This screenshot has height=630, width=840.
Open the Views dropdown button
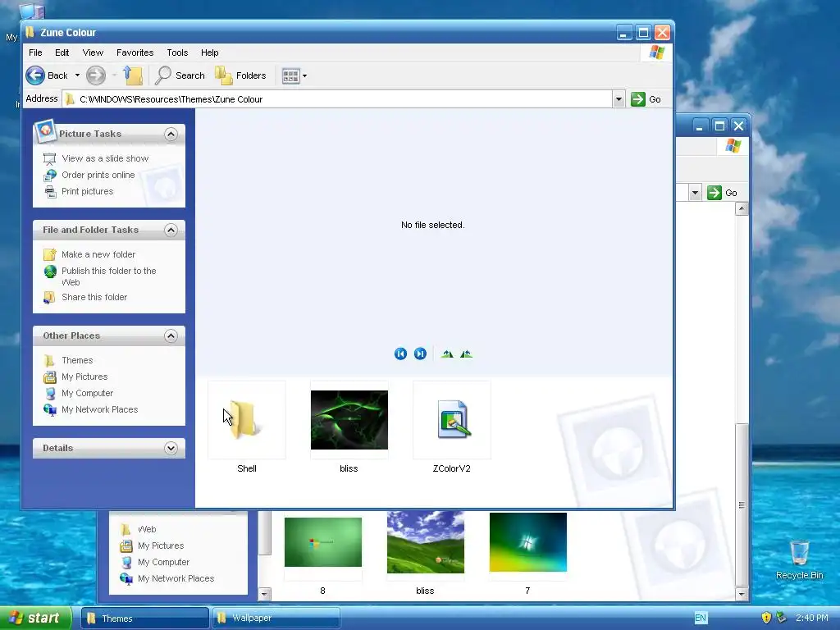[294, 76]
